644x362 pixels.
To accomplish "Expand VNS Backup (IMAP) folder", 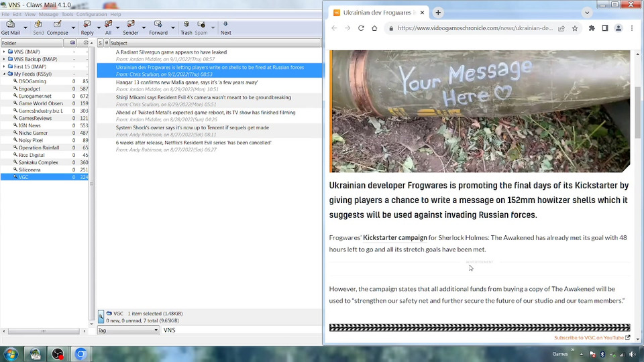I will tap(4, 59).
